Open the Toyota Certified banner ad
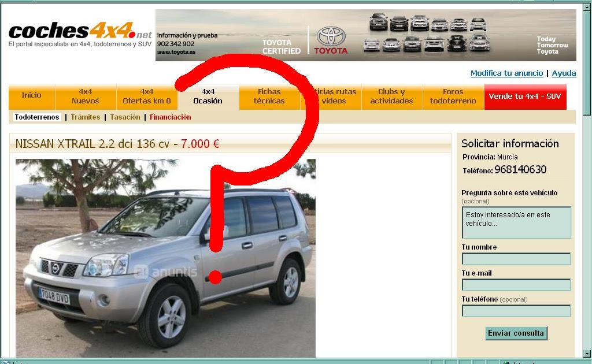 (365, 35)
